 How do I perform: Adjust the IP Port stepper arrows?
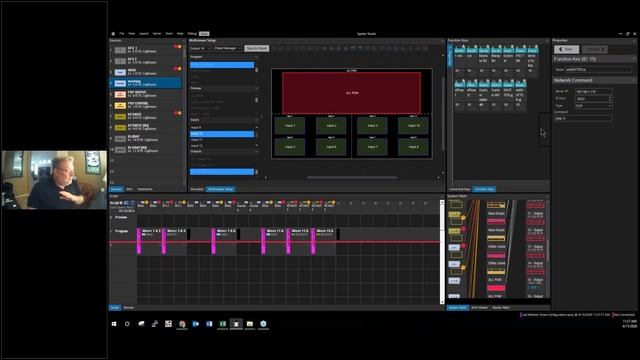point(610,98)
